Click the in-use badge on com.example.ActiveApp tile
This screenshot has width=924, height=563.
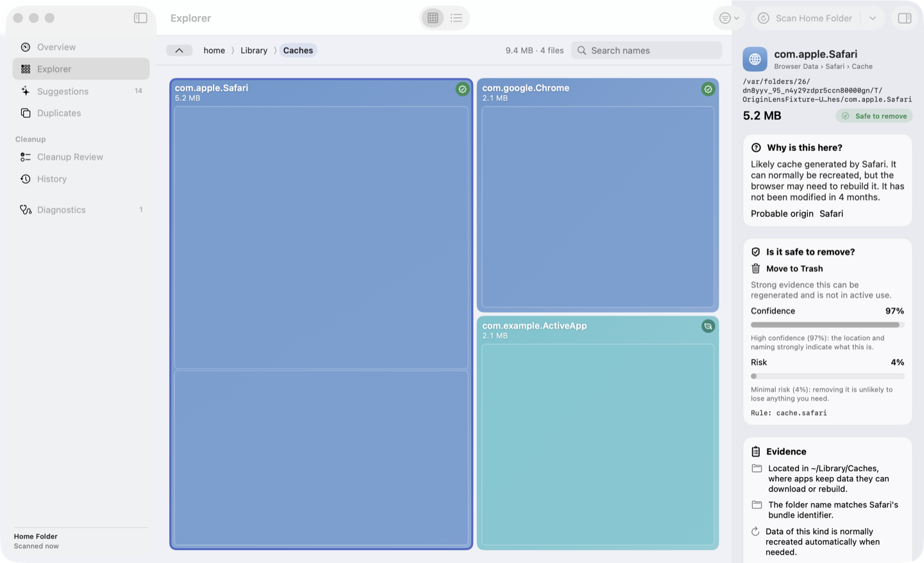708,326
